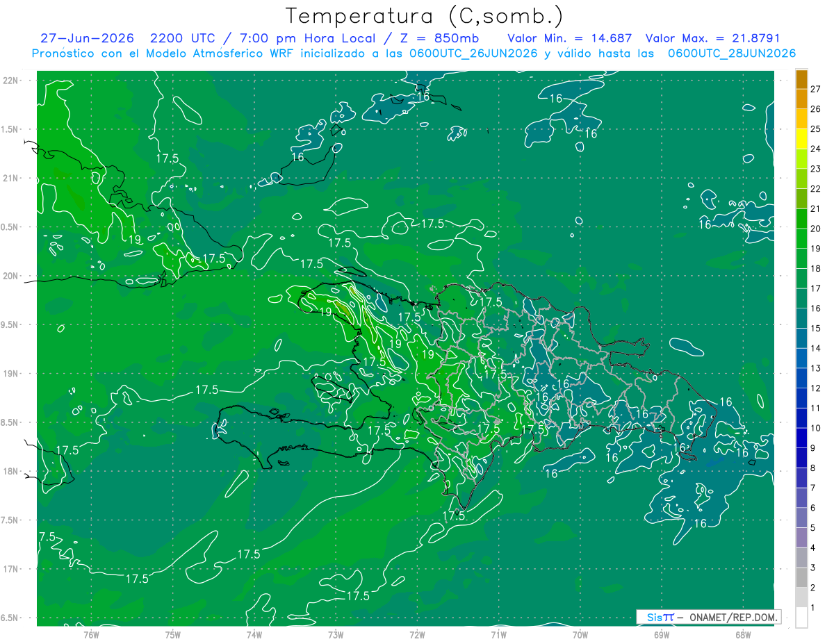The width and height of the screenshot is (834, 644).
Task: Click color scale label '13'
Action: (816, 368)
